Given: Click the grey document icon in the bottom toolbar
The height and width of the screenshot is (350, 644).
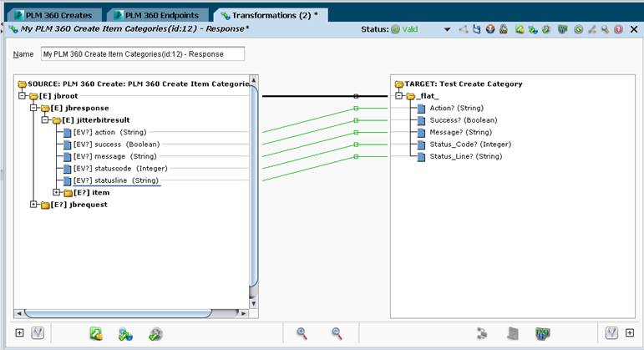Looking at the screenshot, I should click(512, 333).
